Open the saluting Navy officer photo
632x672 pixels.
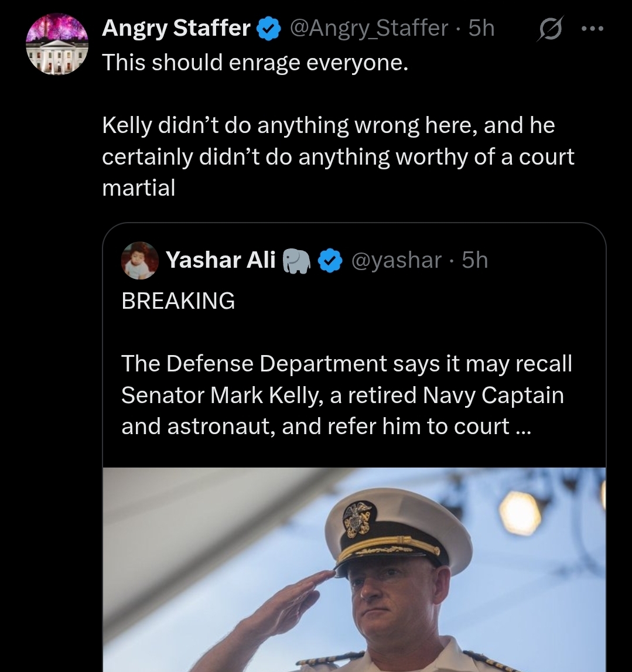point(354,569)
